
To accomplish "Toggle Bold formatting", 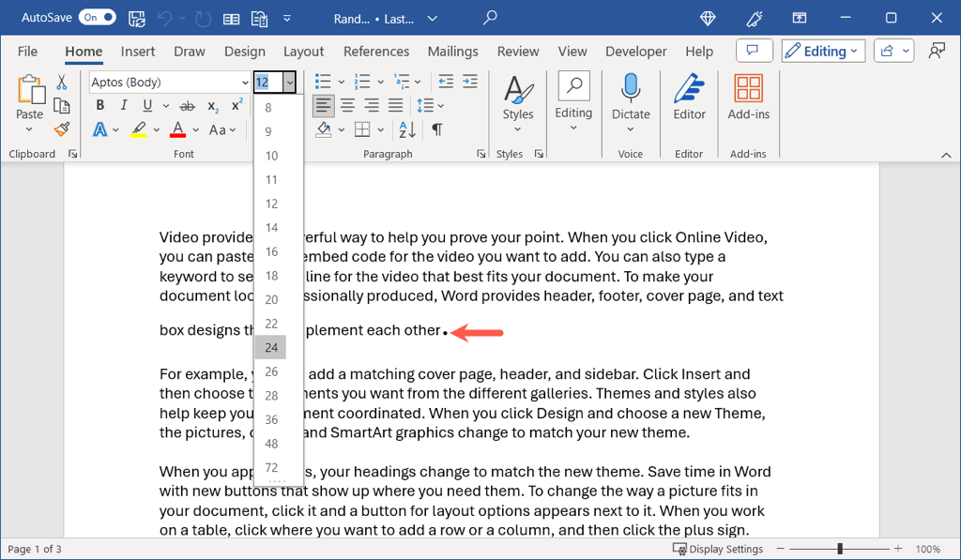I will tap(100, 106).
